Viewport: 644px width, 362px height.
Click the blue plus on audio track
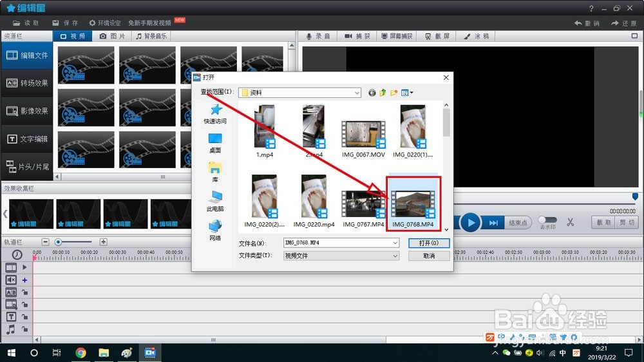click(24, 280)
